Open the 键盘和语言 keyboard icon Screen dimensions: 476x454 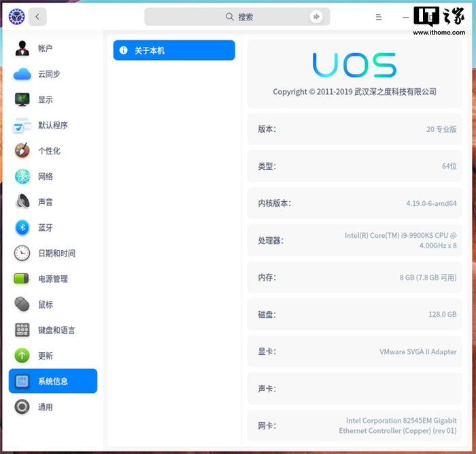pyautogui.click(x=22, y=330)
